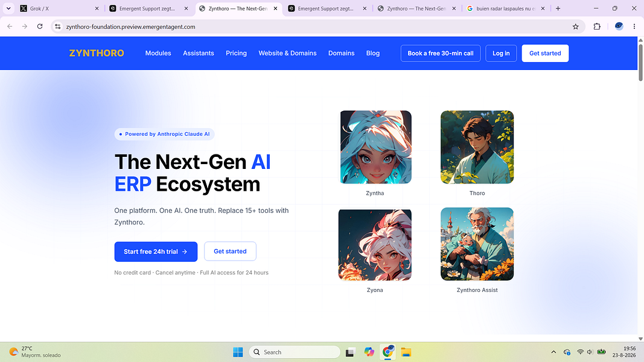Close the Grok / X tab
644x362 pixels.
(97, 8)
